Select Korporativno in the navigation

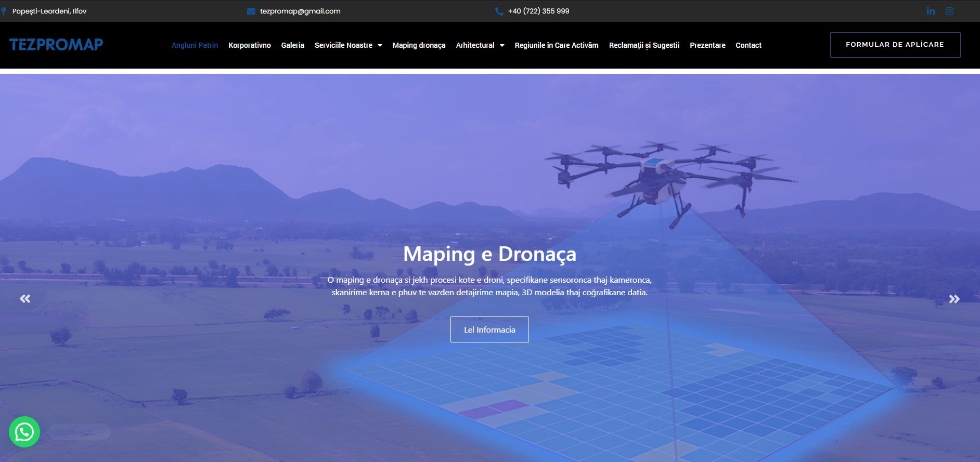pyautogui.click(x=249, y=45)
